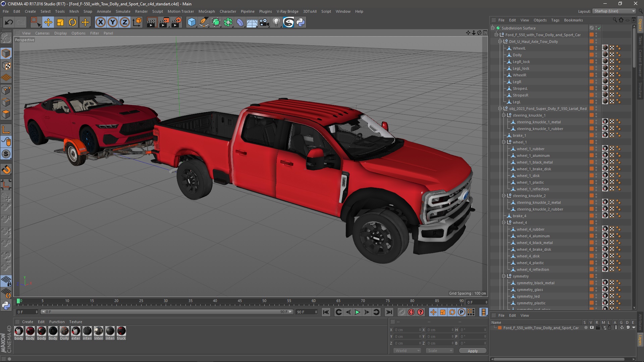Open viewport Cameras menu
Image resolution: width=644 pixels, height=362 pixels.
[42, 33]
